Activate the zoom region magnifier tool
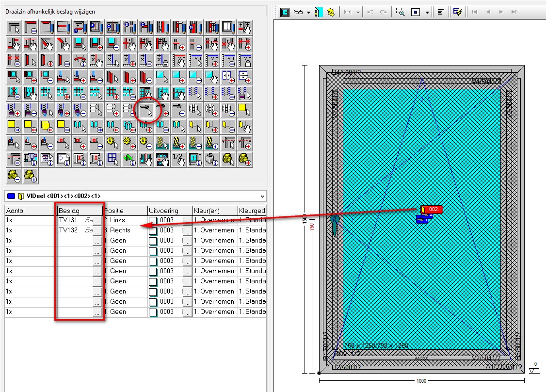The height and width of the screenshot is (392, 546). click(x=400, y=12)
